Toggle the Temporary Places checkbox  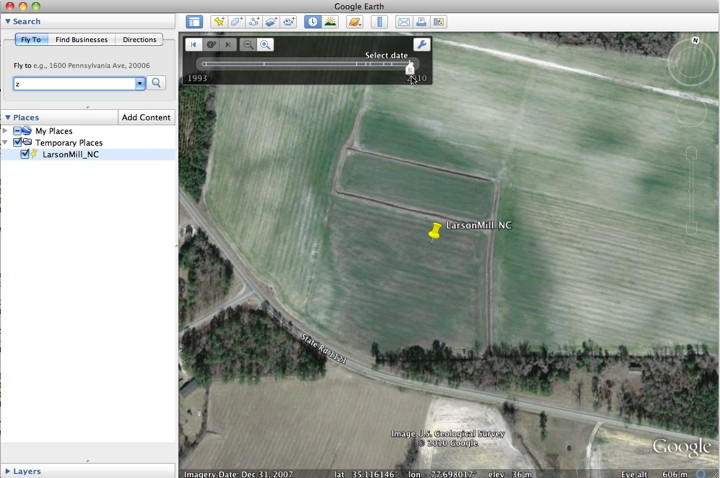click(18, 143)
